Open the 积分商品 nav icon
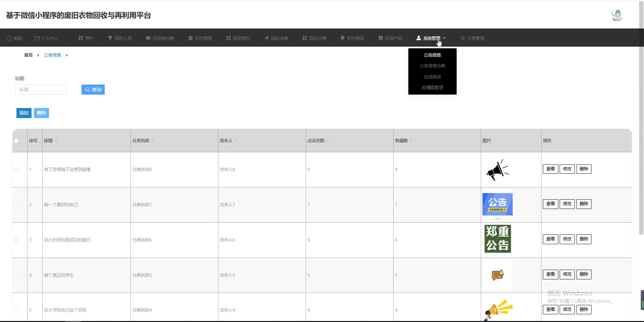 [x=342, y=38]
